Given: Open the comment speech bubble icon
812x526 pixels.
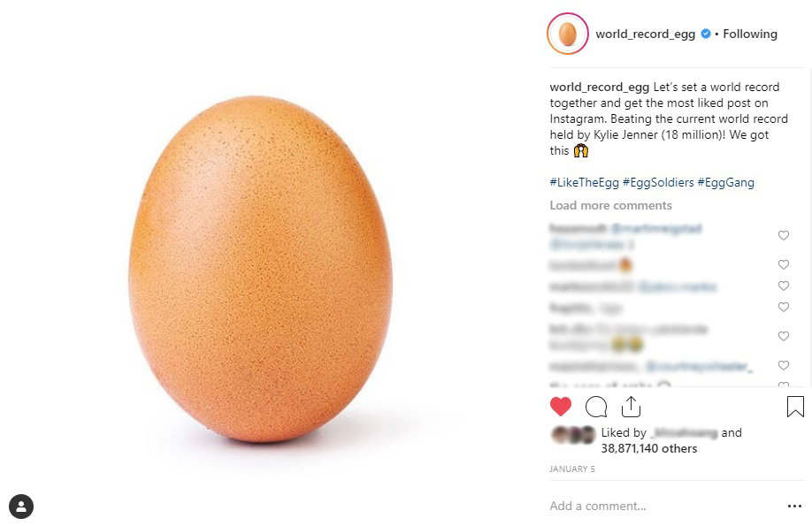Looking at the screenshot, I should coord(596,407).
